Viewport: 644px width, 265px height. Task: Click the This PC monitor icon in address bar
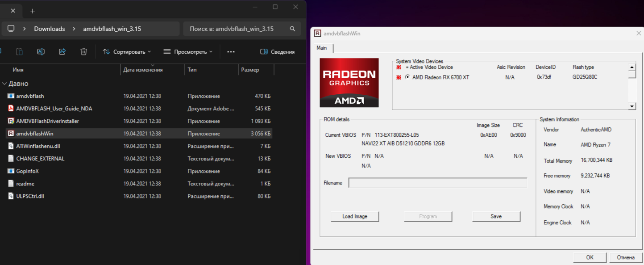[11, 29]
